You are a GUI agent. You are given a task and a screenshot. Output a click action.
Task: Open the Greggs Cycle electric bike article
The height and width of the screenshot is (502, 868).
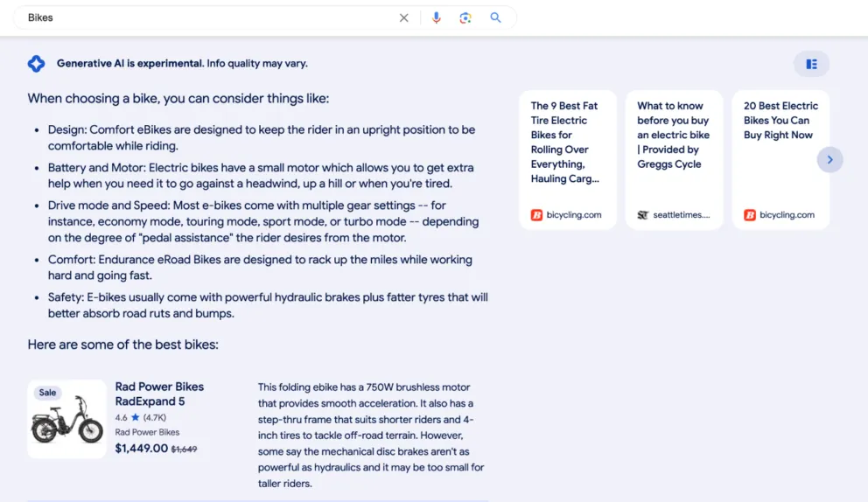coord(673,136)
